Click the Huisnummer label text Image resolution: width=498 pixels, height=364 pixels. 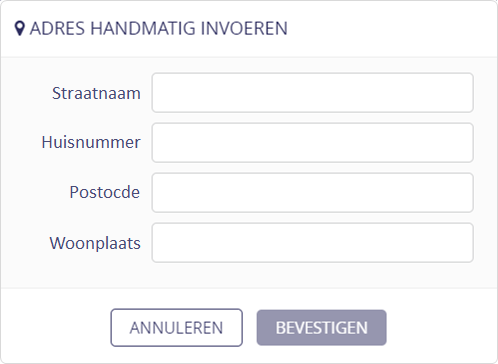click(91, 142)
